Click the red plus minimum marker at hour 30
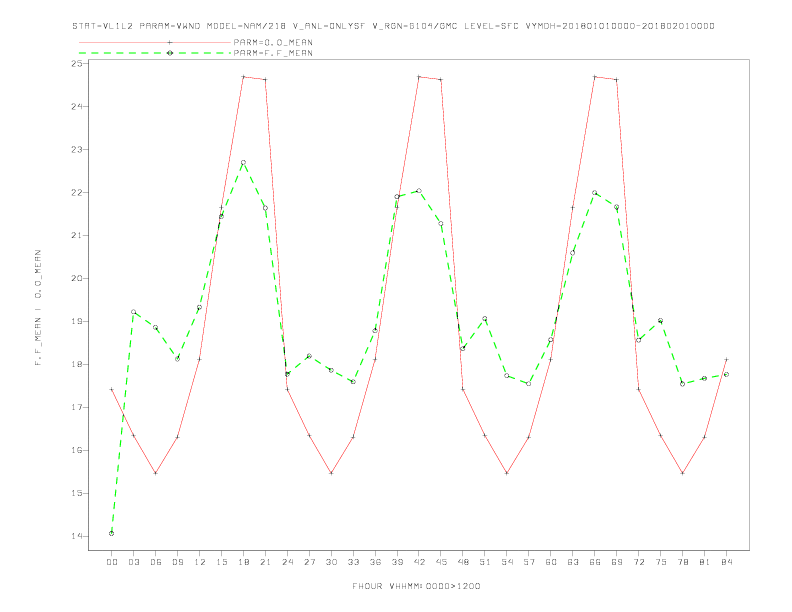The height and width of the screenshot is (612, 792). (331, 473)
